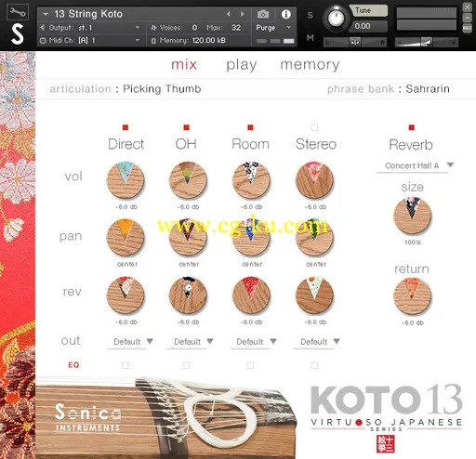Solo the instrument with S button
476x459 pixels.
tap(311, 15)
